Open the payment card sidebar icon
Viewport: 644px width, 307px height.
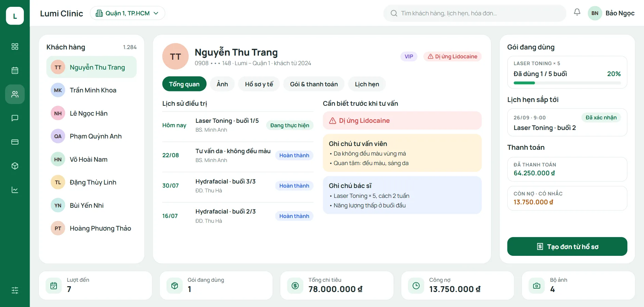pyautogui.click(x=15, y=142)
